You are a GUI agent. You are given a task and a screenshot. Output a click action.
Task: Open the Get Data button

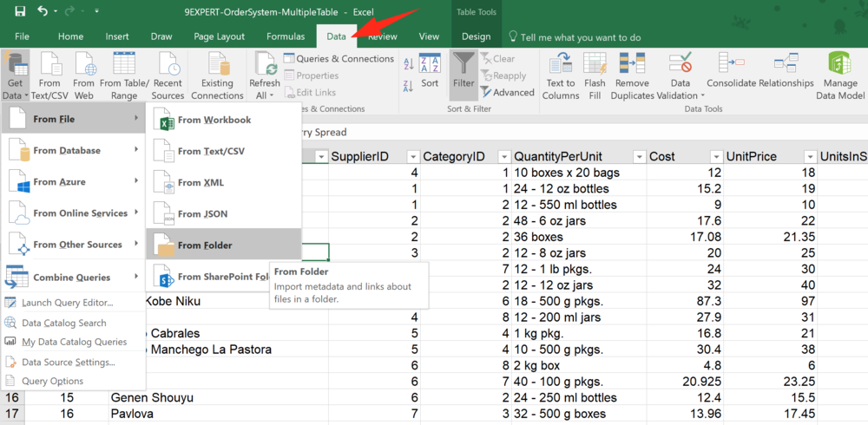[15, 76]
